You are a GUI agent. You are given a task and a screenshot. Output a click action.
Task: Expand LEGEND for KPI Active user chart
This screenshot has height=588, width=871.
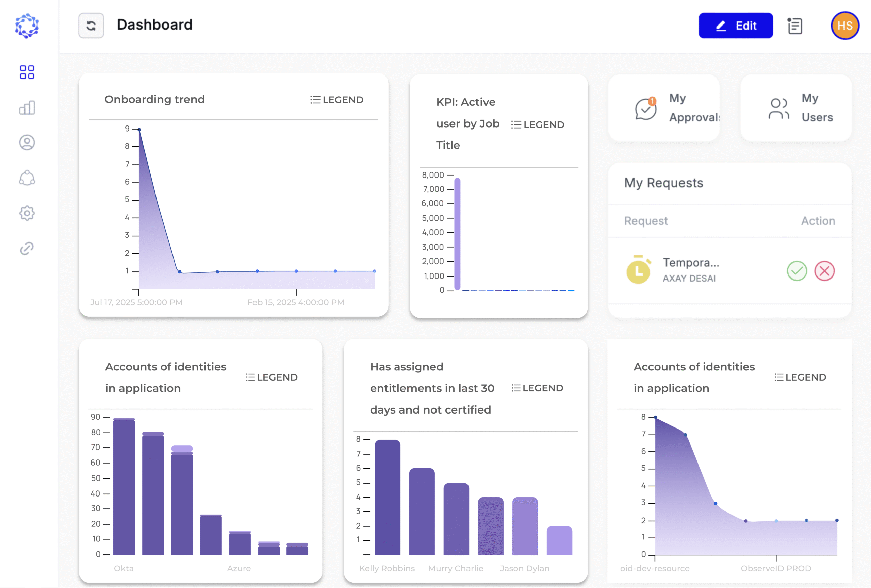538,125
